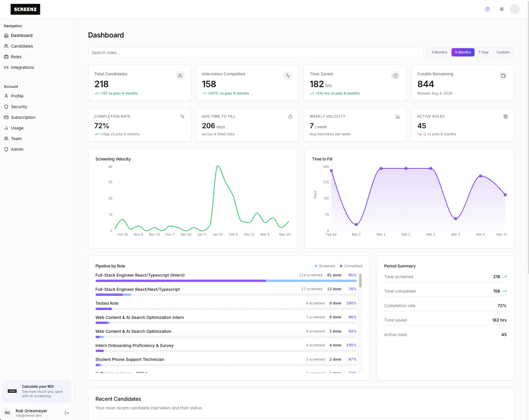The image size is (529, 420).
Task: Select the 1 Year range
Action: pos(484,52)
